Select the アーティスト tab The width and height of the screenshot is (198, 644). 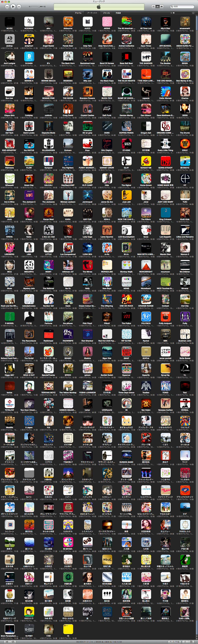coord(92,13)
